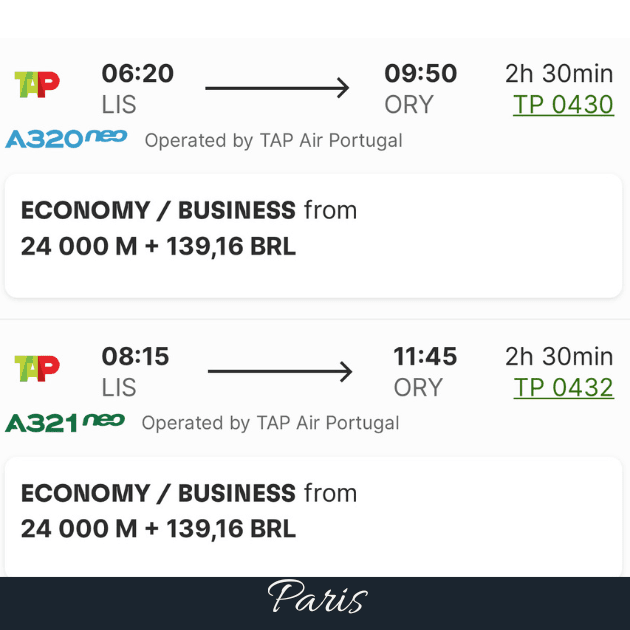Click the A321neo aircraft icon

[x=65, y=422]
